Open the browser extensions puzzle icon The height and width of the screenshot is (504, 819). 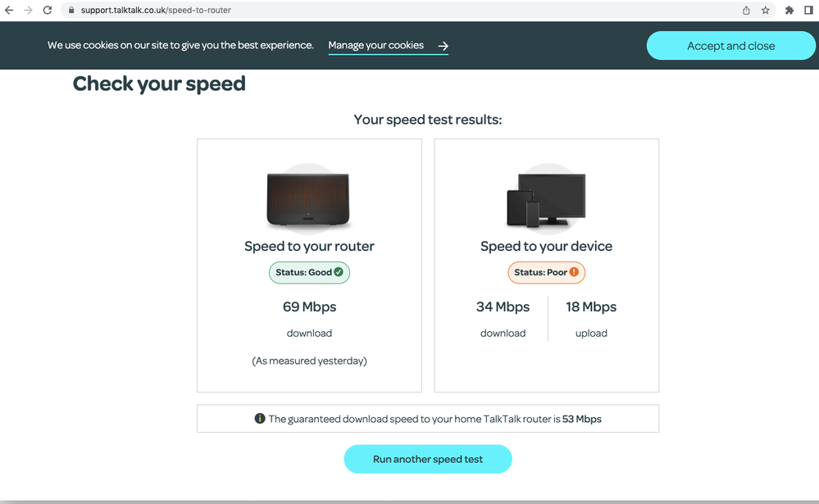(x=789, y=11)
